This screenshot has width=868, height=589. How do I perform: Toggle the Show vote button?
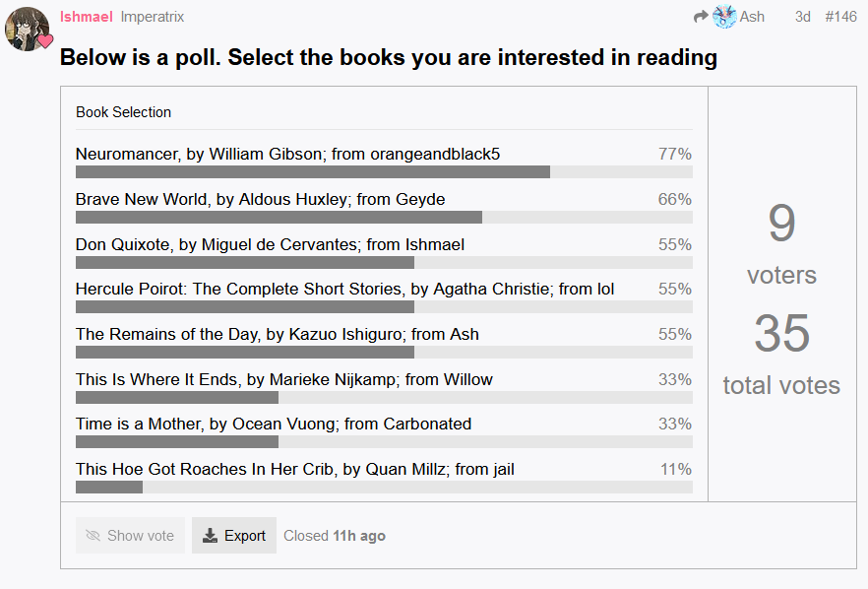[130, 535]
